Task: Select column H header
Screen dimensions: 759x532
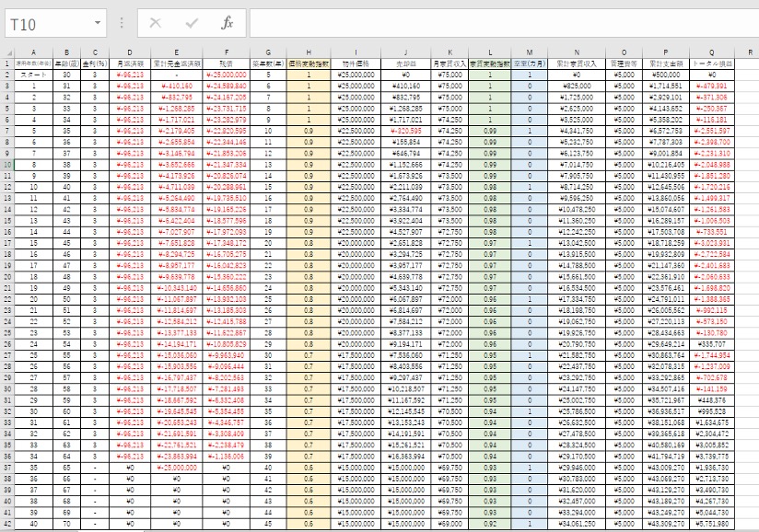Action: (x=309, y=52)
